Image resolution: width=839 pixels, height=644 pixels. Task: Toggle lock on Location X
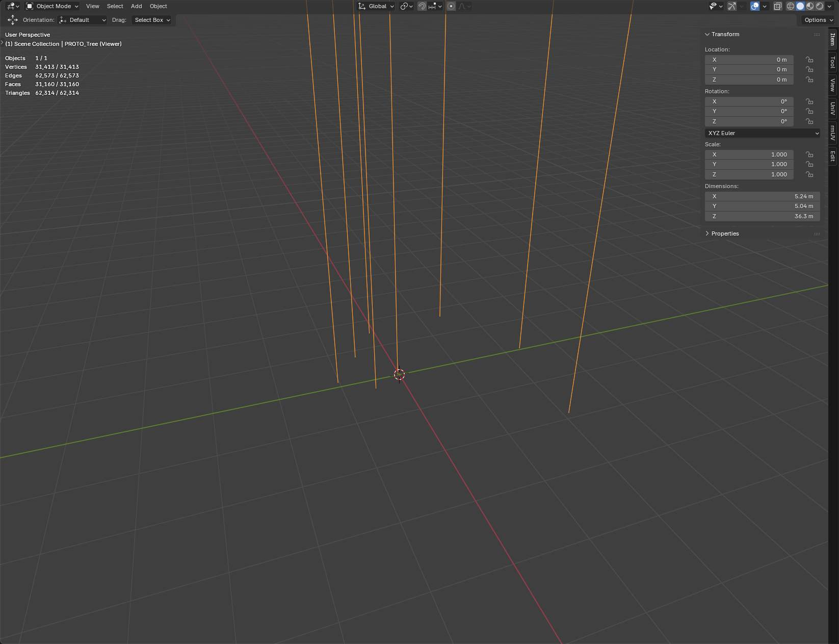[x=809, y=60]
